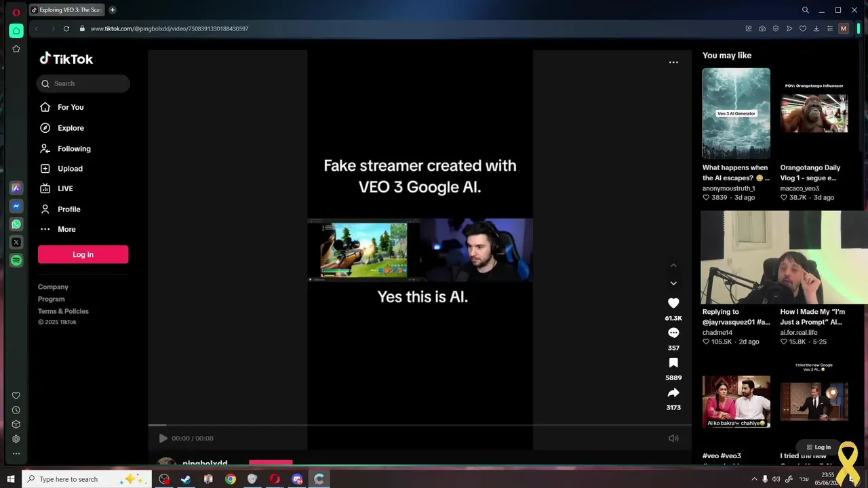Click the red Log in button

(x=83, y=254)
